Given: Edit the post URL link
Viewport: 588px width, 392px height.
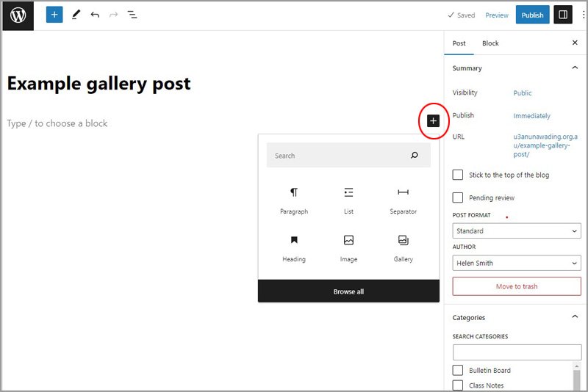Looking at the screenshot, I should coord(545,145).
